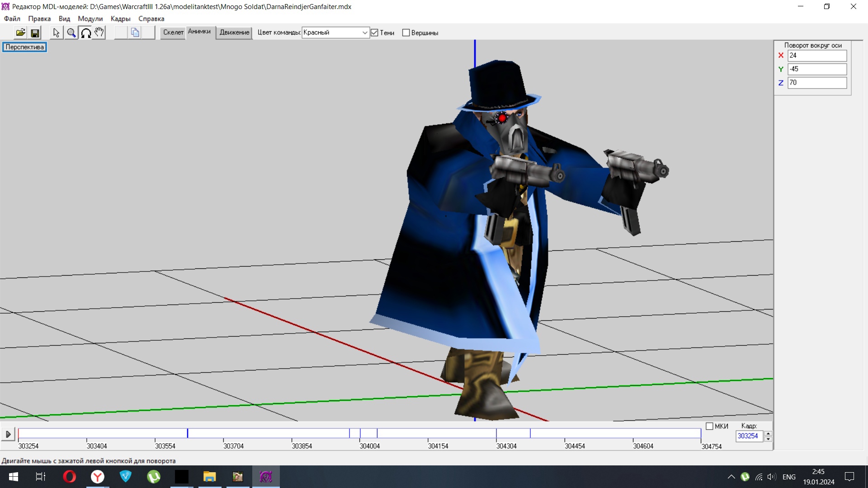Image resolution: width=868 pixels, height=488 pixels.
Task: Show hidden system tray icons
Action: click(731, 477)
